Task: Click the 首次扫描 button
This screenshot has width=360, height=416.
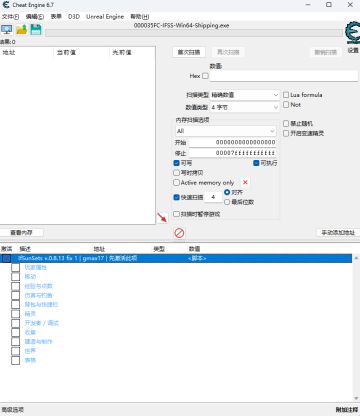Action: [x=189, y=52]
